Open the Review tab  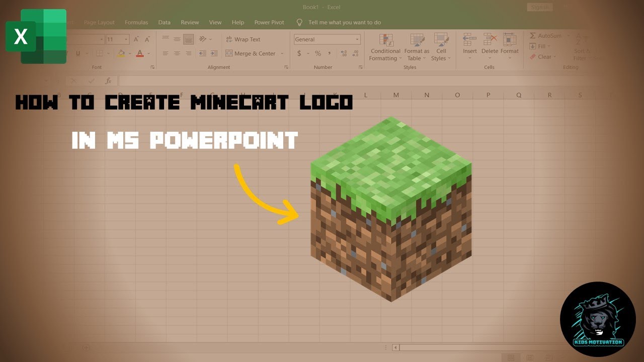pyautogui.click(x=190, y=22)
